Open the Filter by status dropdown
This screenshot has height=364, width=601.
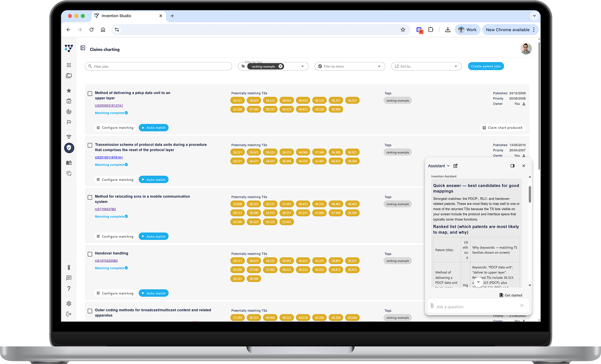point(350,67)
